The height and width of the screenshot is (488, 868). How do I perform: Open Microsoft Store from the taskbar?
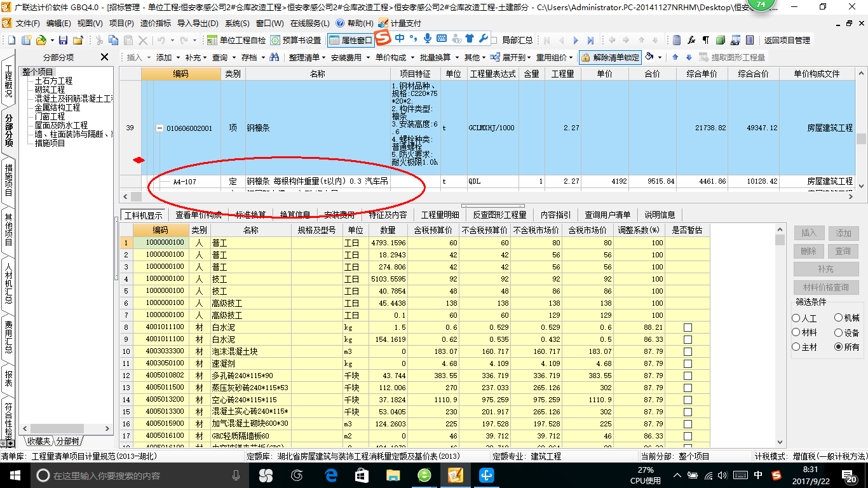pos(362,475)
